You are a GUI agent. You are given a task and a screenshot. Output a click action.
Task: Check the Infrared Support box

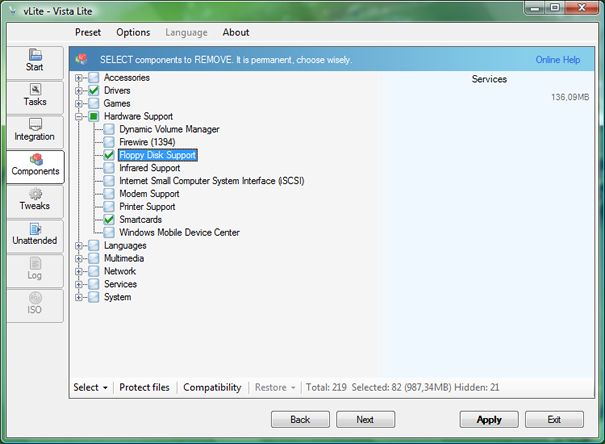(109, 168)
